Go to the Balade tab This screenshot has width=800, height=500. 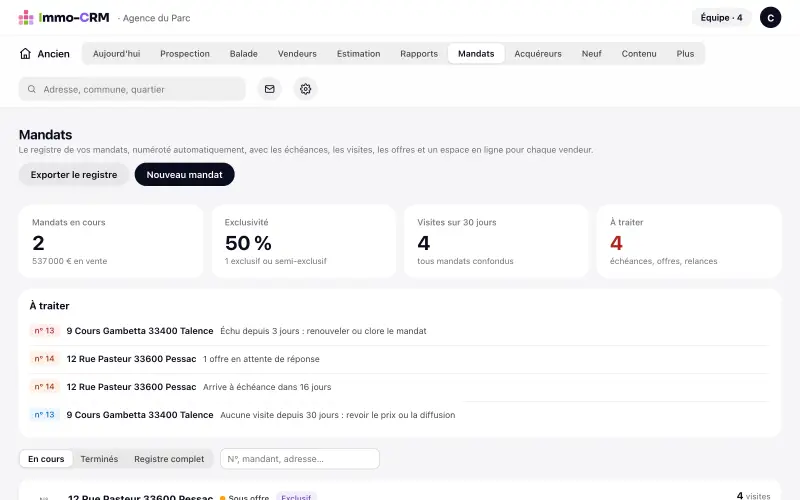click(243, 54)
